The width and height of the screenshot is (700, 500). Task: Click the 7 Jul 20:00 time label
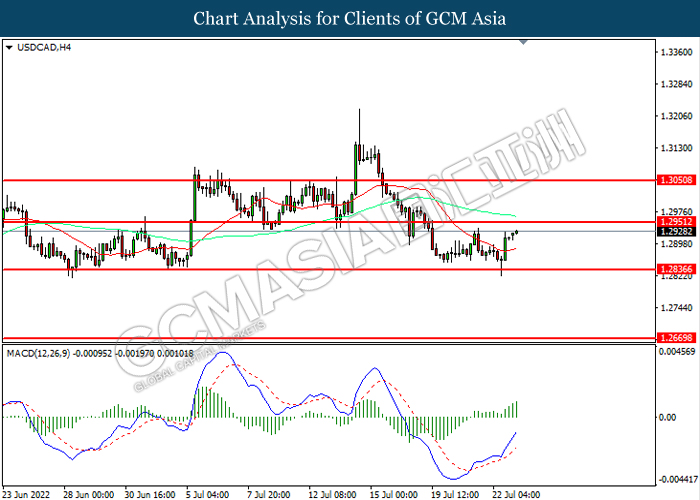click(x=269, y=495)
